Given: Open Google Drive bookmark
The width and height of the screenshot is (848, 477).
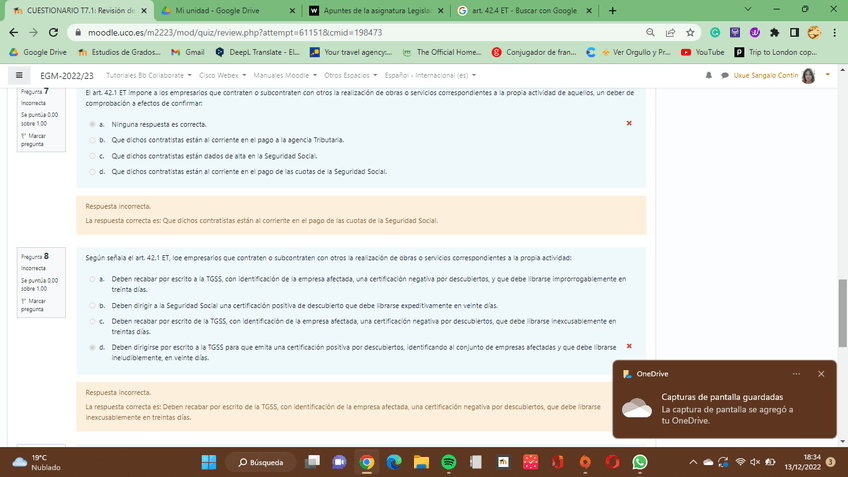Looking at the screenshot, I should coord(38,52).
